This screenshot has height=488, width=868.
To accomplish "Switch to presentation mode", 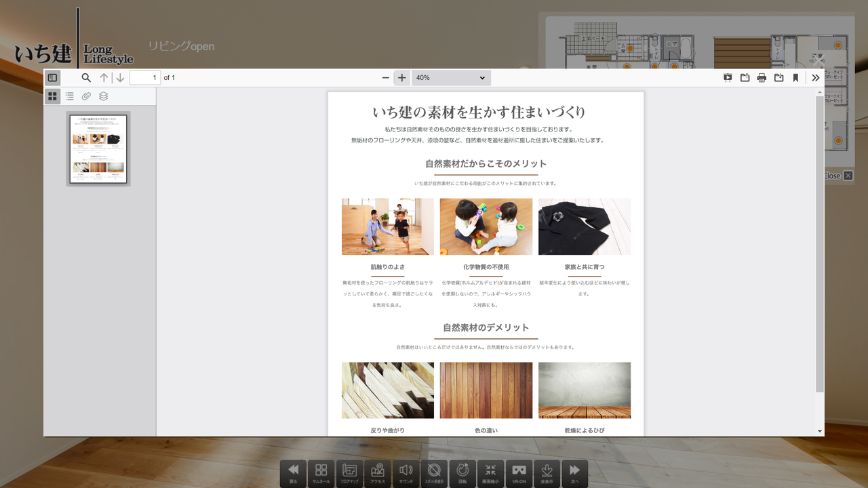I will click(728, 78).
